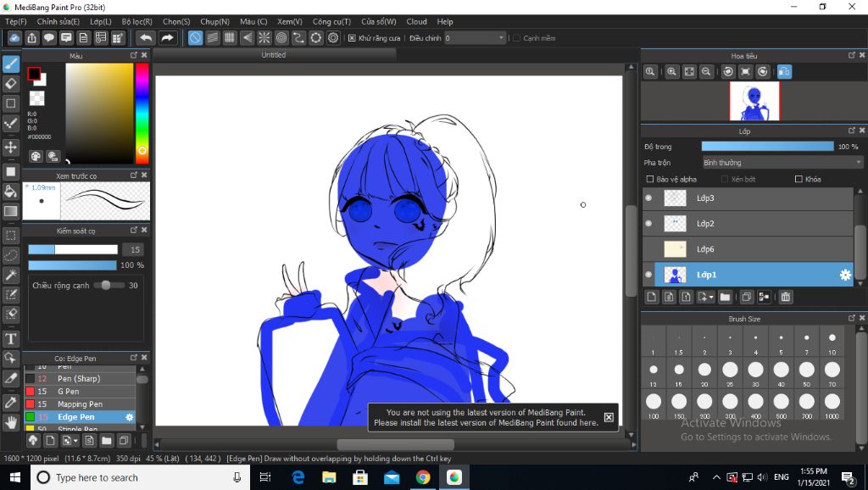Adjust the Chiều rộng cạnh slider
The height and width of the screenshot is (490, 868).
point(108,285)
